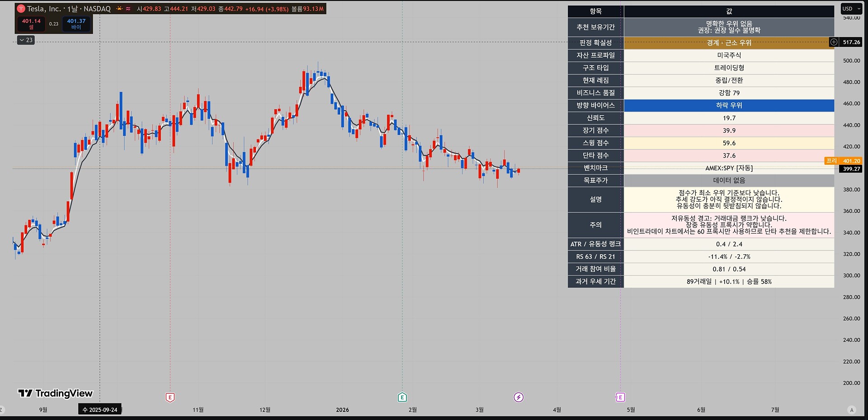Click the 프리 401.20 pre-market price label
868x420 pixels.
pyautogui.click(x=843, y=161)
